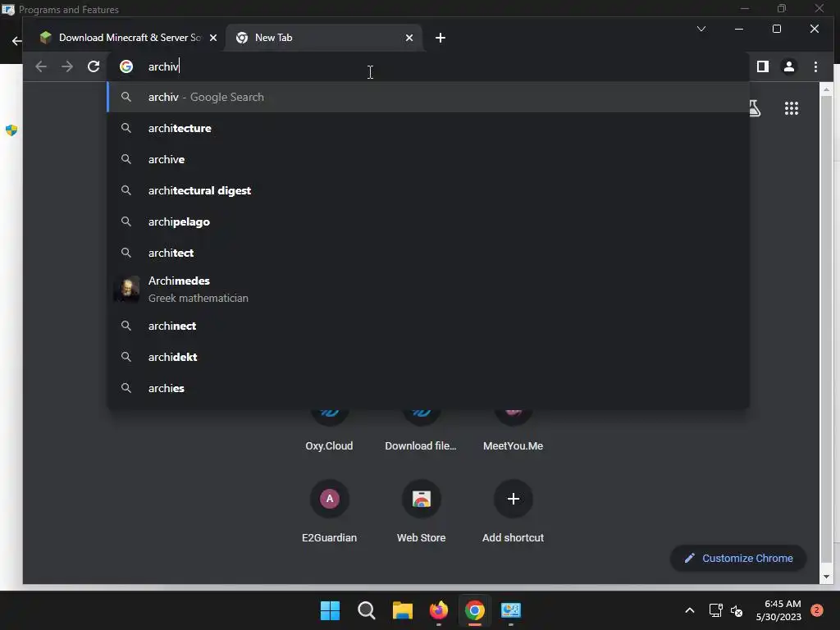Open the Download file... shortcut
Viewport: 840px width, 630px height.
[421, 431]
